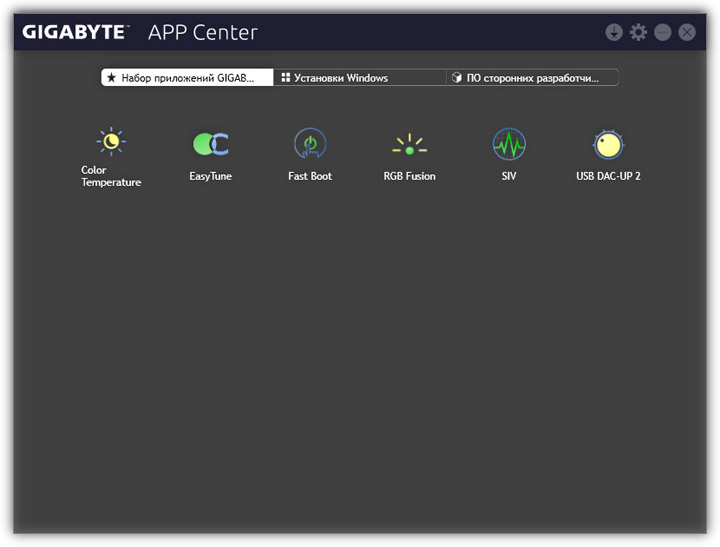
Task: Click the download updates arrow icon
Action: click(x=614, y=32)
